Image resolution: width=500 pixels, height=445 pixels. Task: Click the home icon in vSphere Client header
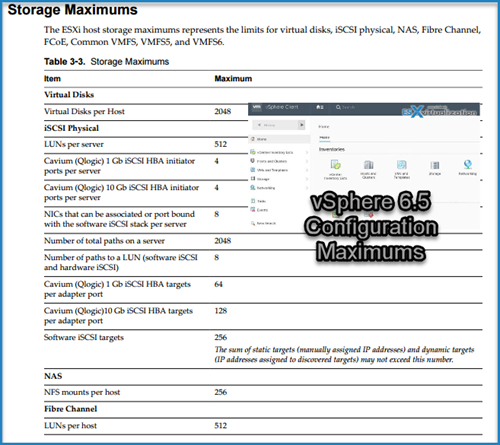coord(320,107)
